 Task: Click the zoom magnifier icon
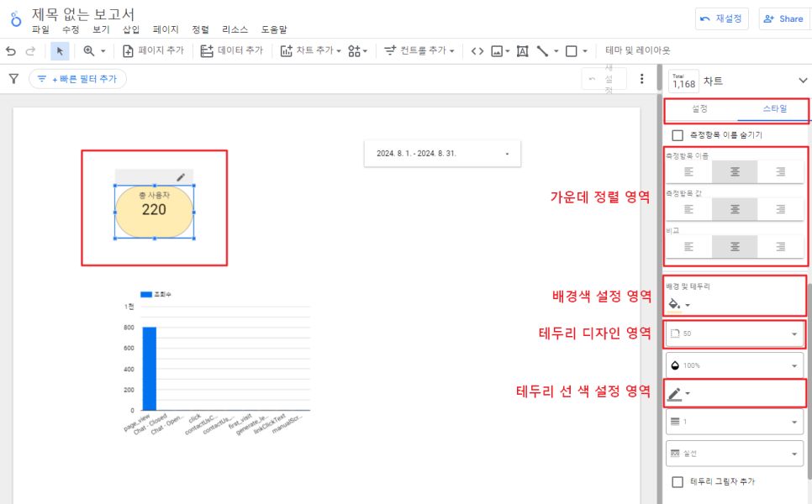pos(88,50)
